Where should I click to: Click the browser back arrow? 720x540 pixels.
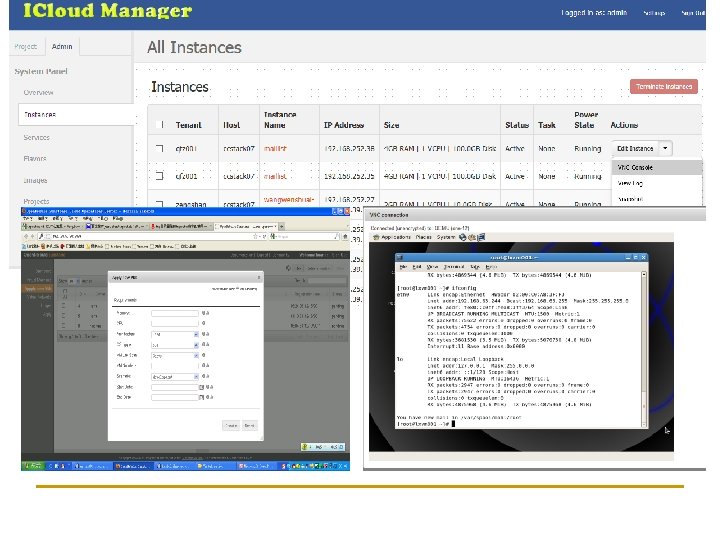26,236
